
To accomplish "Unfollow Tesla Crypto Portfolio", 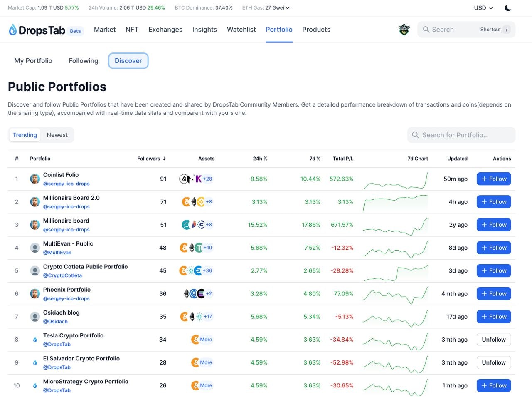I will [494, 340].
